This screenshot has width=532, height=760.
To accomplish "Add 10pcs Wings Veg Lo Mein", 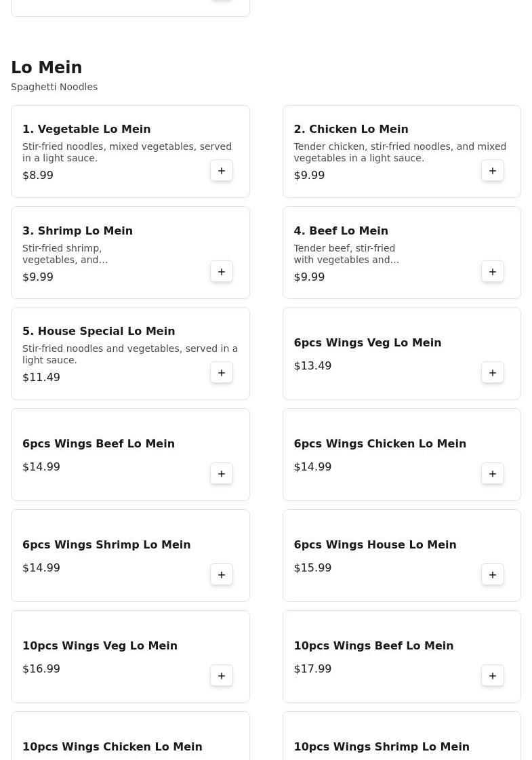I will tap(222, 676).
